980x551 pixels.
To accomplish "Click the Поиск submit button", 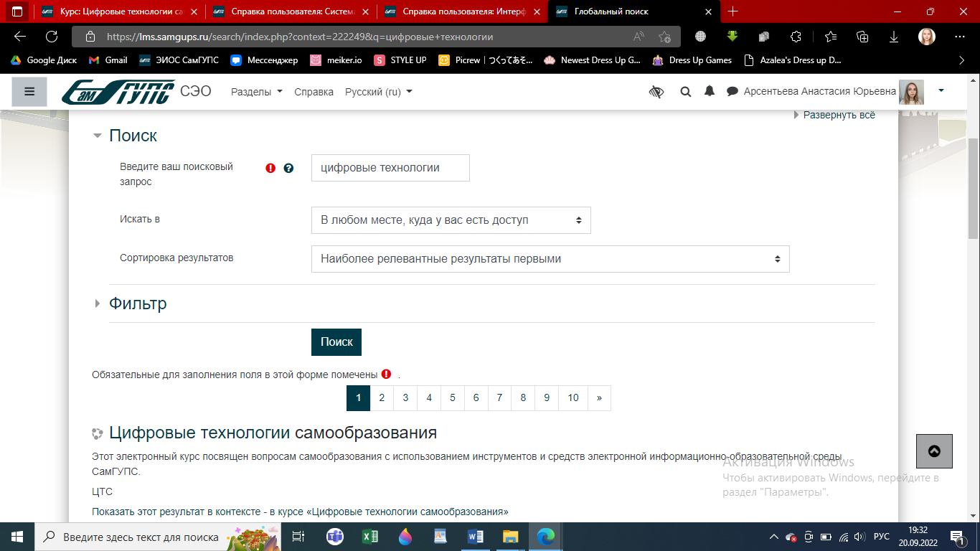I will tap(336, 342).
